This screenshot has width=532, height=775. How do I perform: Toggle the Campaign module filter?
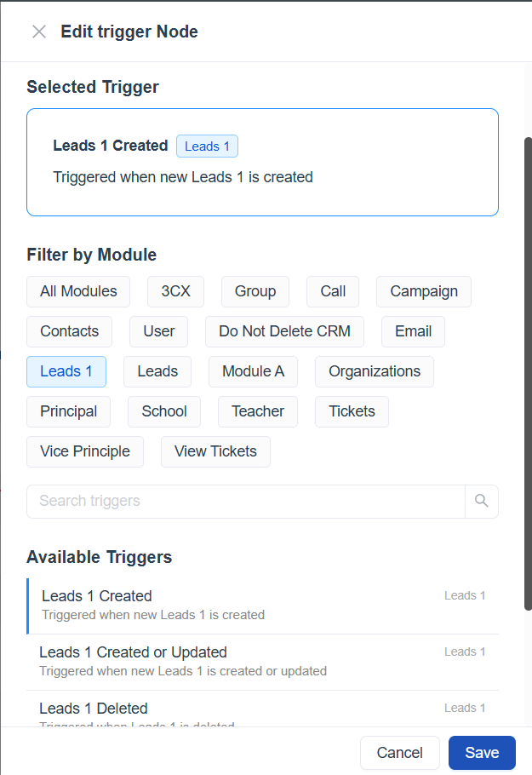click(424, 291)
